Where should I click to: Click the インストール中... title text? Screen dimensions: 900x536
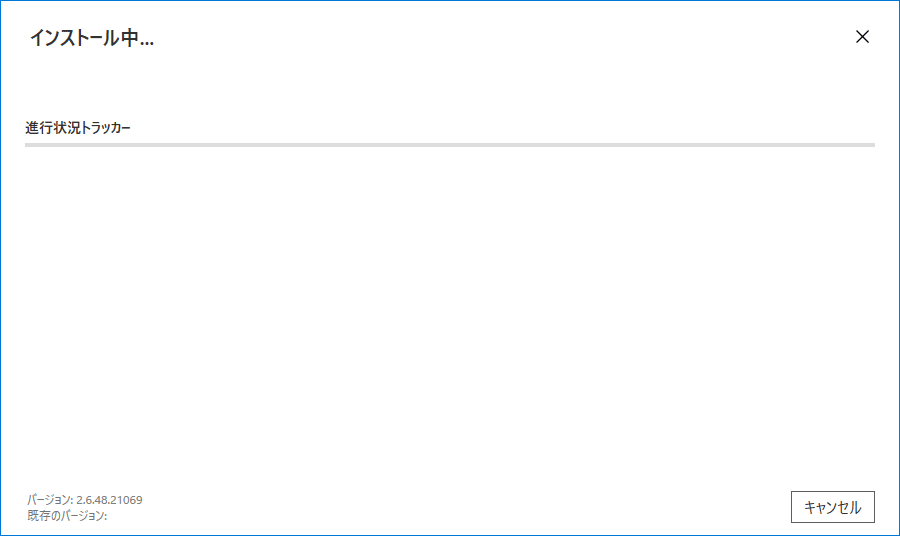pyautogui.click(x=97, y=39)
